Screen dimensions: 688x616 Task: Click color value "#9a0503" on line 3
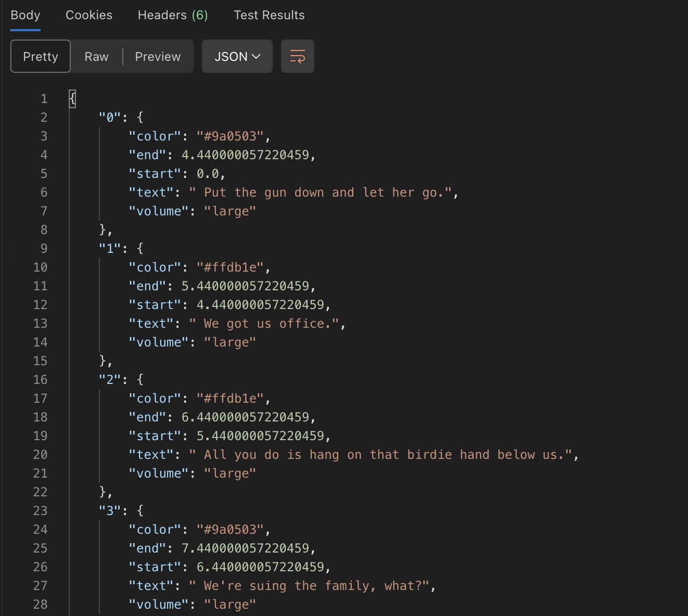click(x=230, y=136)
